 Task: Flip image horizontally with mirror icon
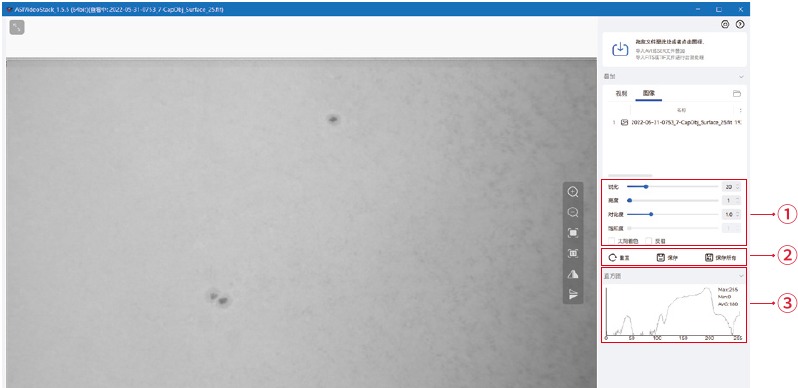click(x=573, y=274)
